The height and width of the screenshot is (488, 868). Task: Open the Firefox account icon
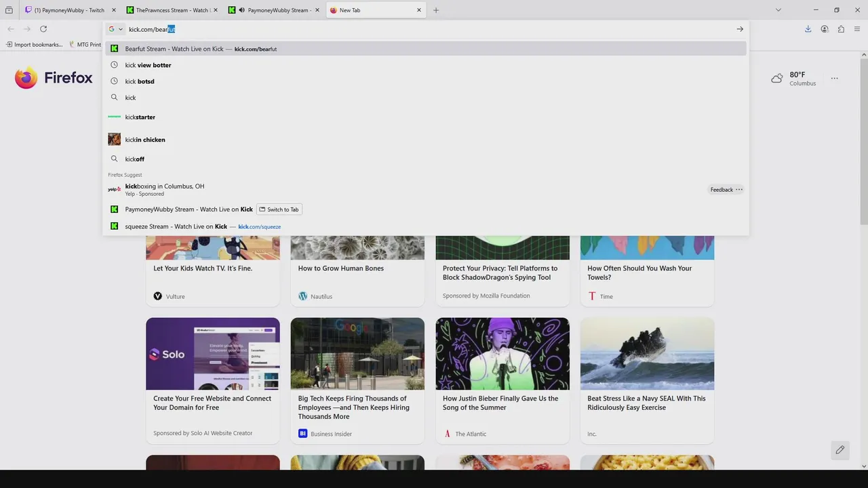click(x=825, y=29)
